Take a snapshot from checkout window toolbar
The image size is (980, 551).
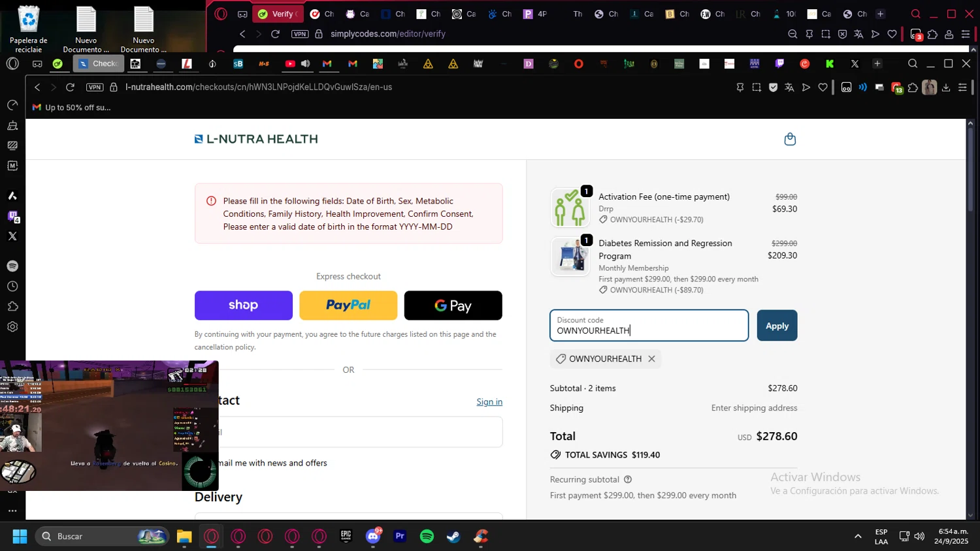click(x=757, y=87)
